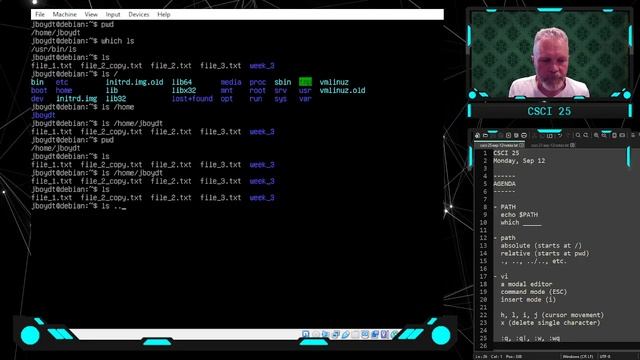The image size is (640, 360).
Task: Click the Zoom Out toolbar icon
Action: (604, 135)
